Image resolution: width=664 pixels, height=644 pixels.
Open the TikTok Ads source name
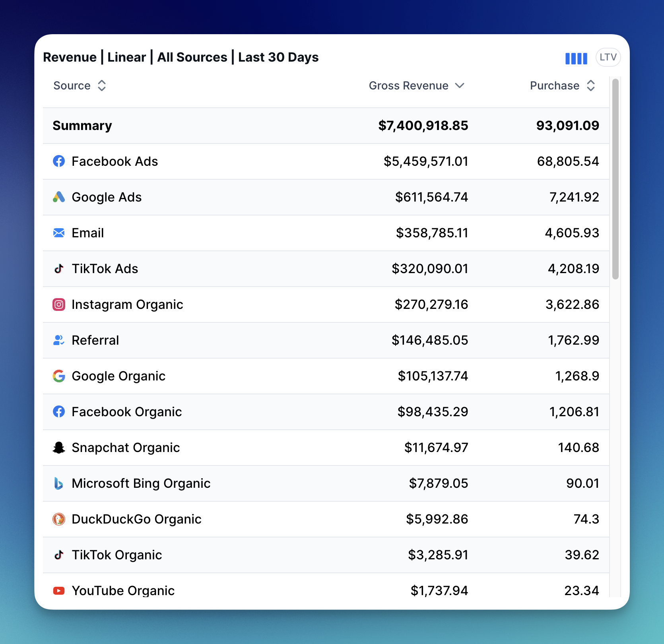105,269
